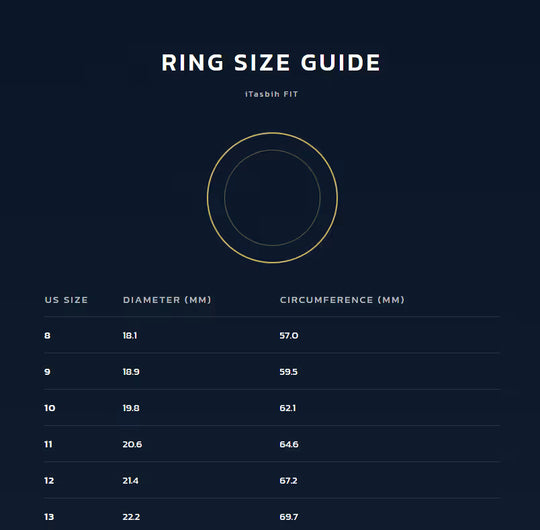Select the US size 13 row

coord(272,515)
